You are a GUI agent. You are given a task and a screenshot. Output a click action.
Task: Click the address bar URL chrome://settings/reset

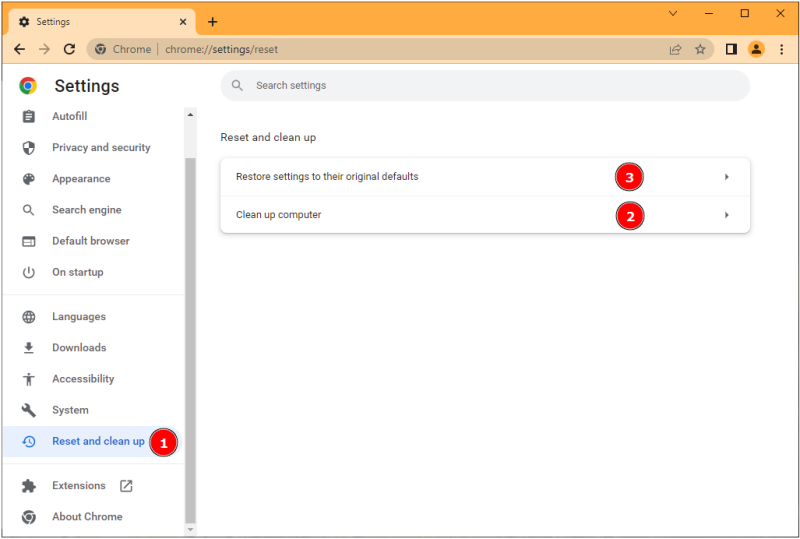221,50
